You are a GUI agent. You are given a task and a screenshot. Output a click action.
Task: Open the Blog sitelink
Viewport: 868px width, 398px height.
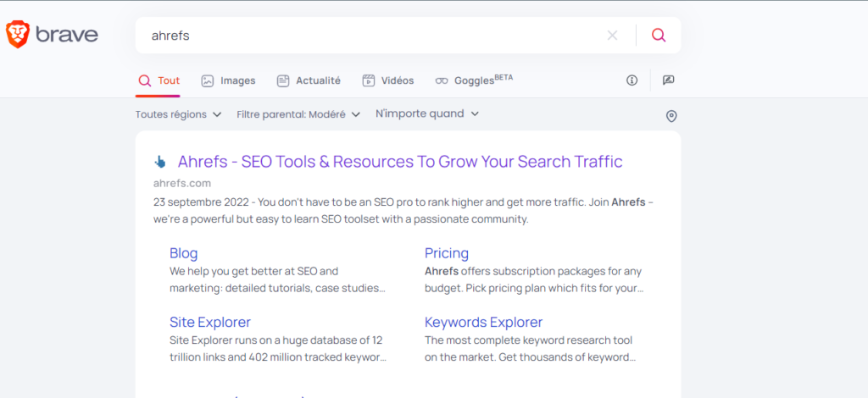coord(183,253)
